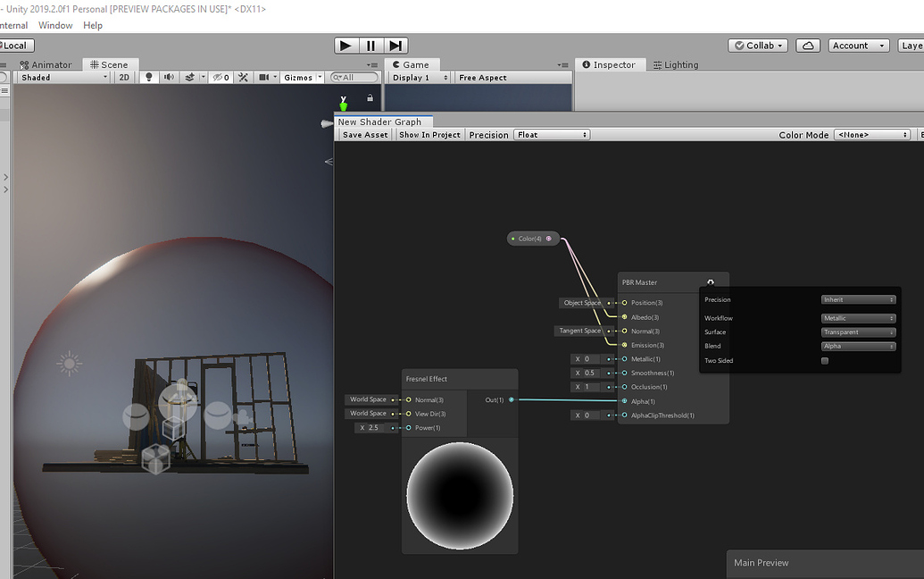Open the Help menu
Image resolution: width=924 pixels, height=579 pixels.
(x=93, y=25)
